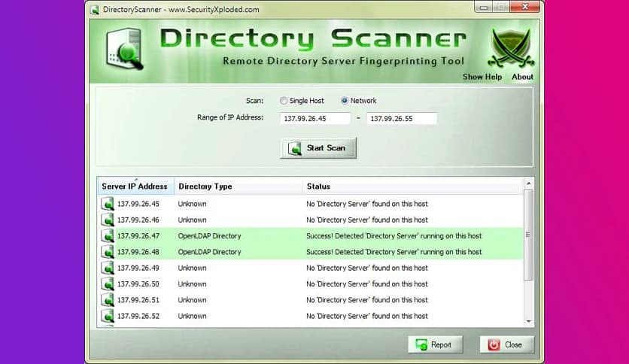Screen dimensions: 629x364
Task: Generate a report with the Report button
Action: click(435, 344)
